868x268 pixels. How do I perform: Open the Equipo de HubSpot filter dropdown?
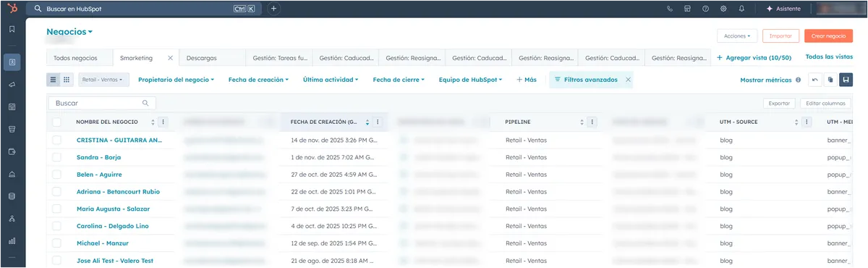click(471, 80)
